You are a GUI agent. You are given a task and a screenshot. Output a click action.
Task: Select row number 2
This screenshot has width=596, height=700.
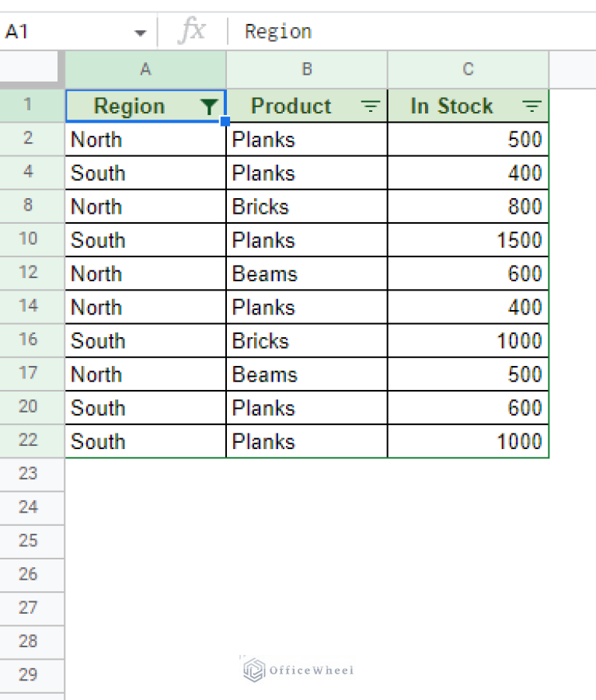pyautogui.click(x=31, y=139)
